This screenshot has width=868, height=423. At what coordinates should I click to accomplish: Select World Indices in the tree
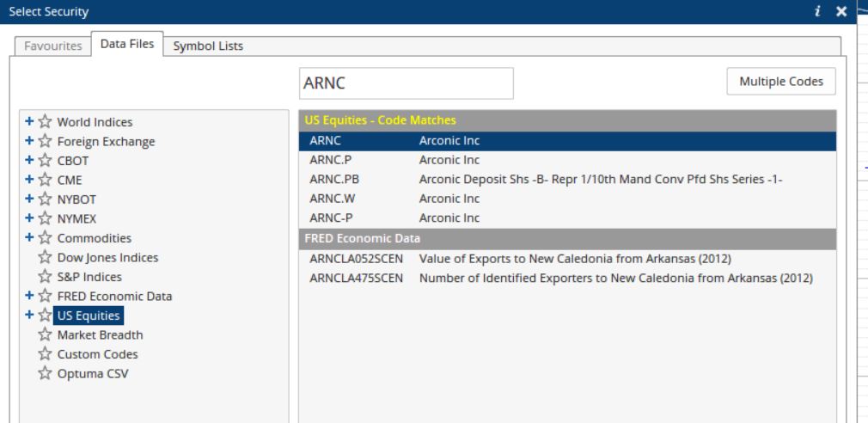click(x=95, y=122)
